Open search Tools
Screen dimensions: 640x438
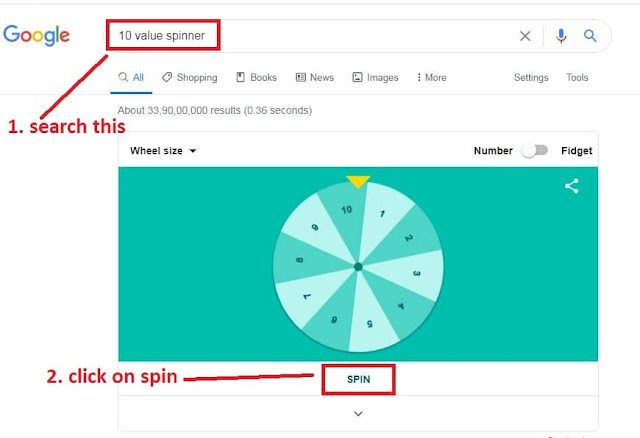pyautogui.click(x=577, y=78)
